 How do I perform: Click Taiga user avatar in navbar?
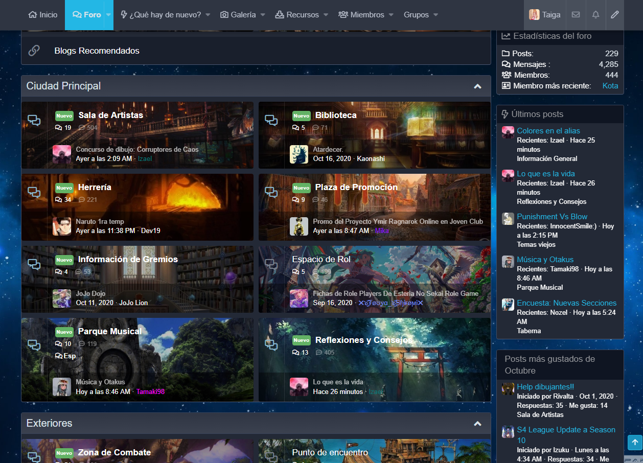pos(534,15)
